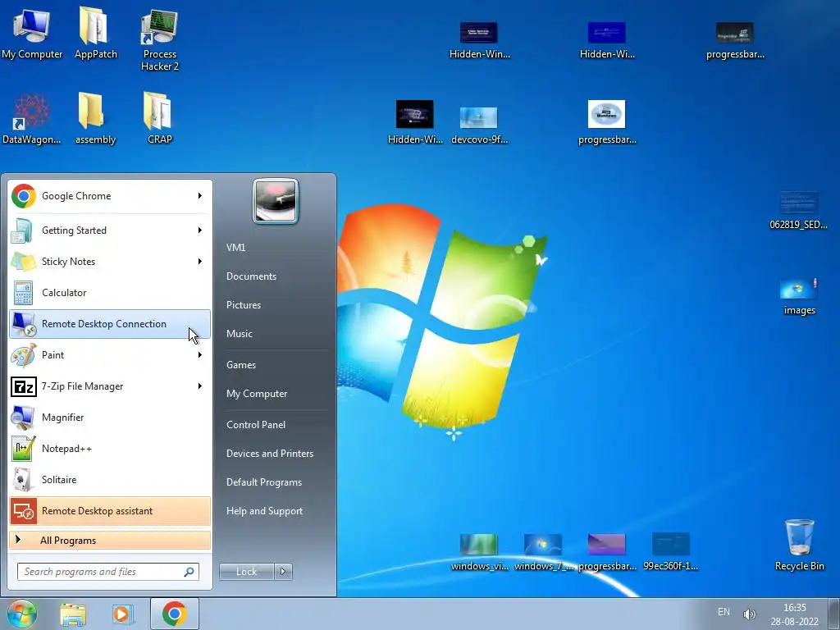Select the Hidden-Win... image file in top row
This screenshot has height=630, width=840.
479,40
